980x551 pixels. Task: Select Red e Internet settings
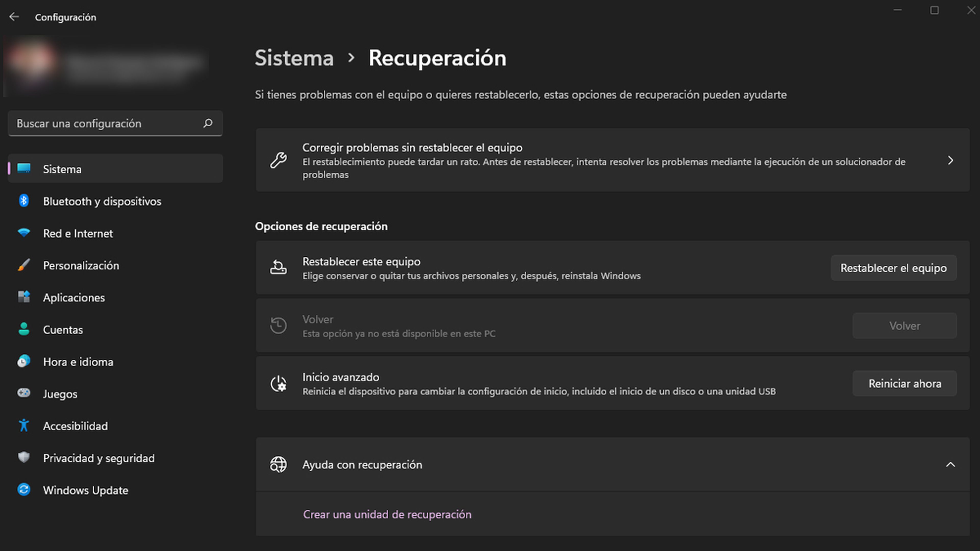pos(115,233)
